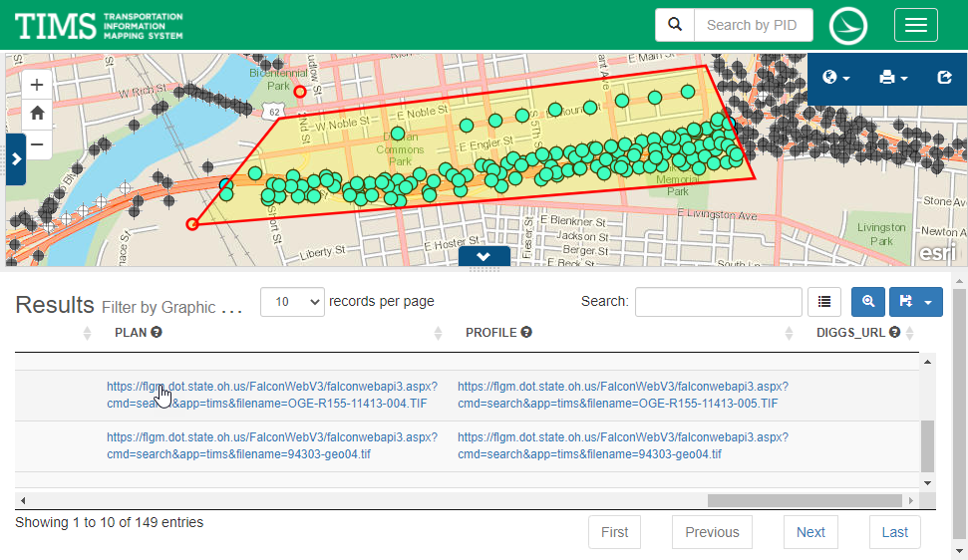This screenshot has height=560, width=968.
Task: Click the page scrollbar down arrow
Action: coord(959,551)
